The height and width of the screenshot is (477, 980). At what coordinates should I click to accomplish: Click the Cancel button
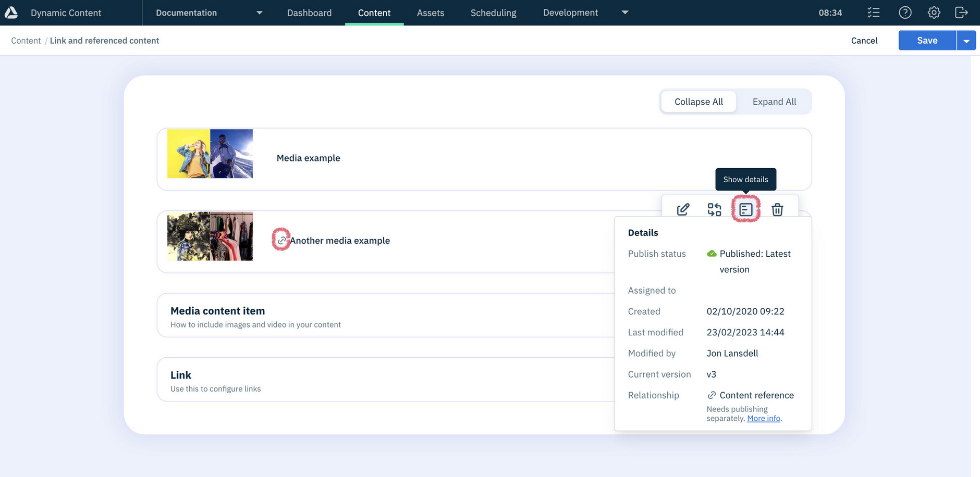click(864, 41)
